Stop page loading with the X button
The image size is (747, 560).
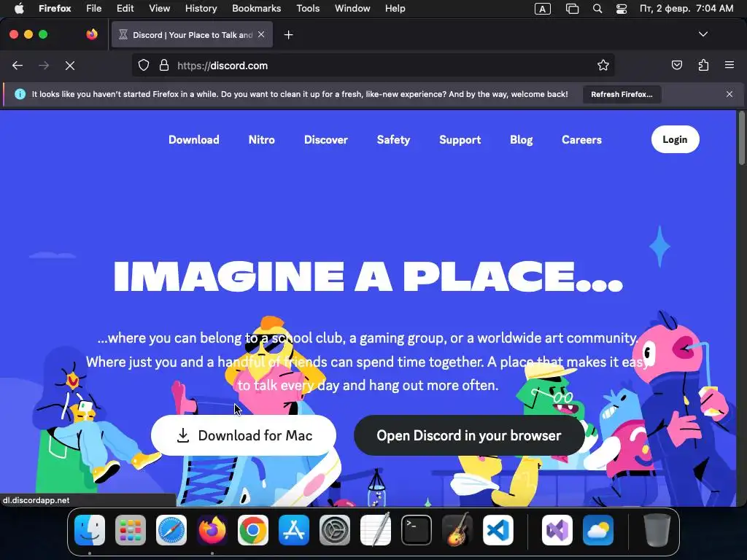point(70,66)
